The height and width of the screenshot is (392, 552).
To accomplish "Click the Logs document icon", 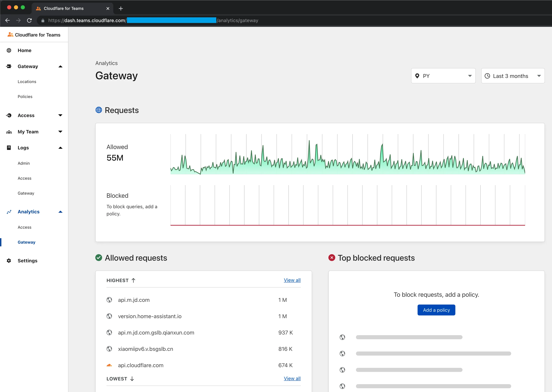I will pyautogui.click(x=9, y=148).
